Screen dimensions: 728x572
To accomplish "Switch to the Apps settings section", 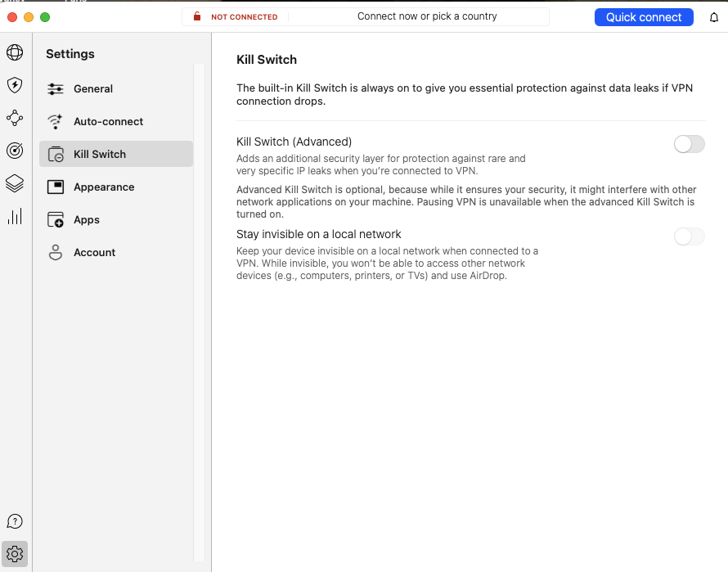I will (x=87, y=220).
